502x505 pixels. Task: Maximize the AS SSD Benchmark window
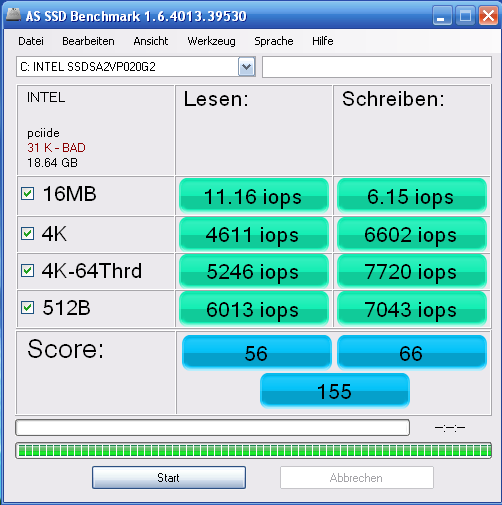pos(465,15)
